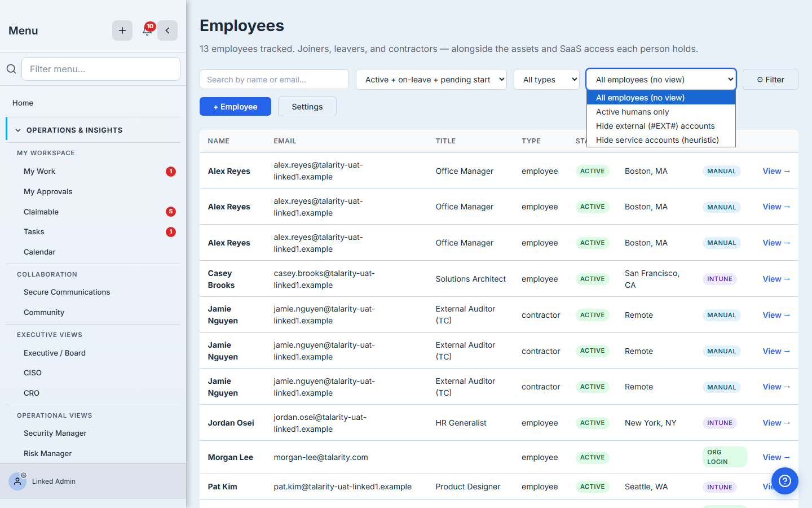
Task: Click the name Pat Kim
Action: coord(222,487)
